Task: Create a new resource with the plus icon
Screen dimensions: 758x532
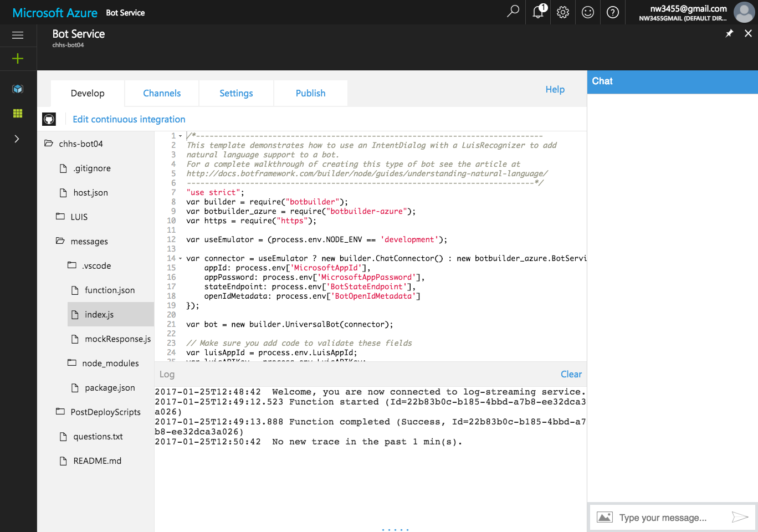Action: [17, 58]
